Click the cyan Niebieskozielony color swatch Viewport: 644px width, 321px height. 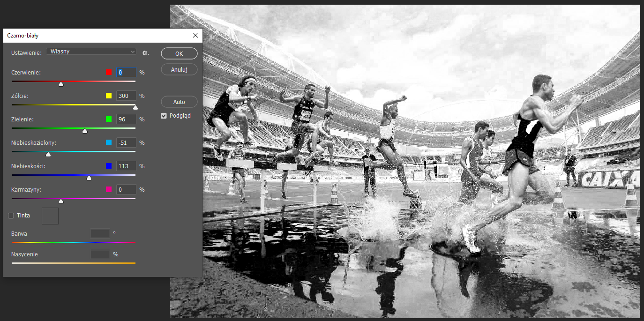point(109,142)
